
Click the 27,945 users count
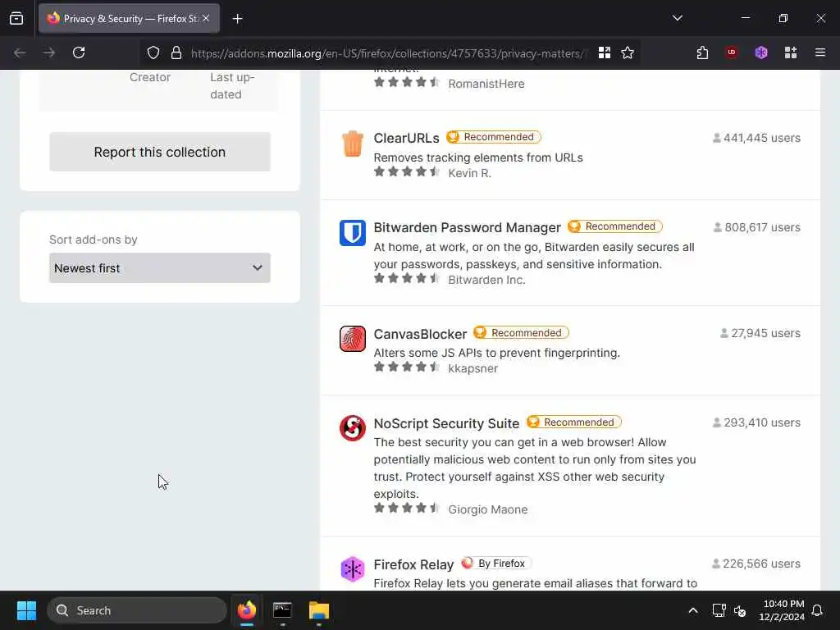coord(760,333)
